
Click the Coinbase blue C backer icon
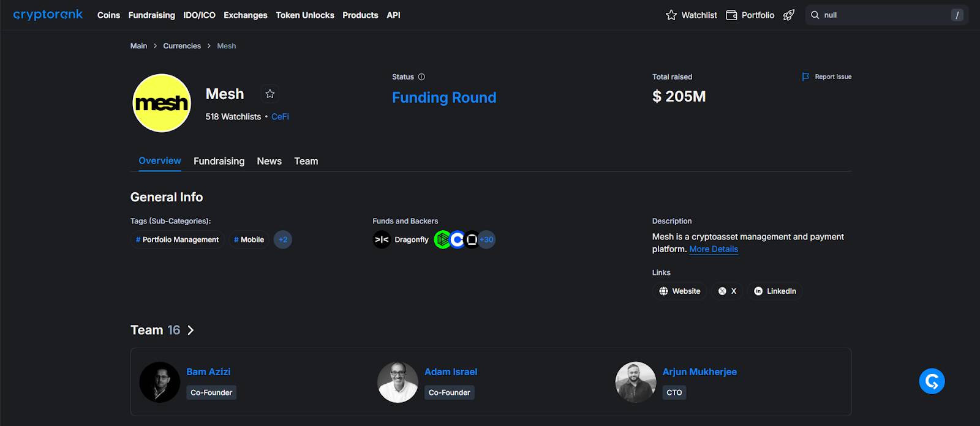click(457, 240)
